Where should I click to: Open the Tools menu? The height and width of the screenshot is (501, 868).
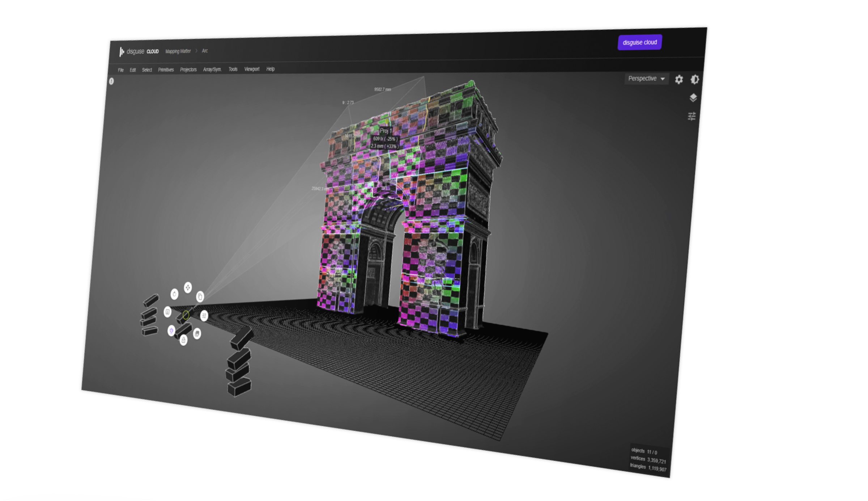[x=233, y=69]
